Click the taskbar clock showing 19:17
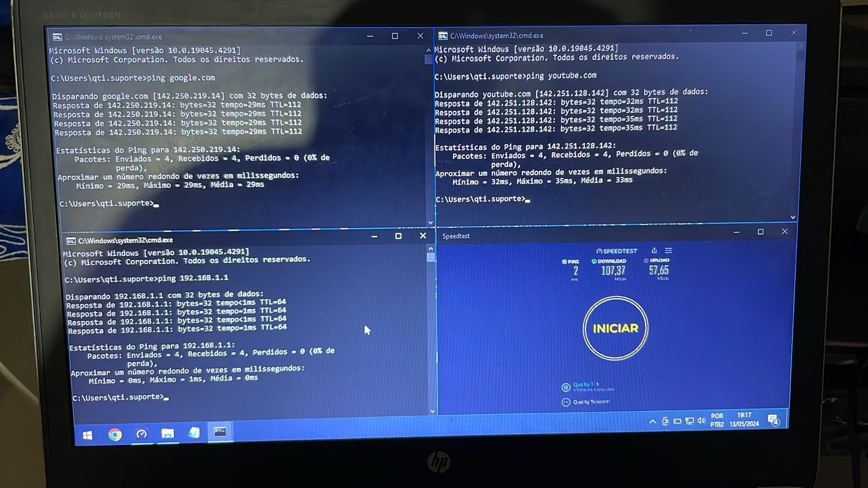The width and height of the screenshot is (868, 488). (744, 419)
